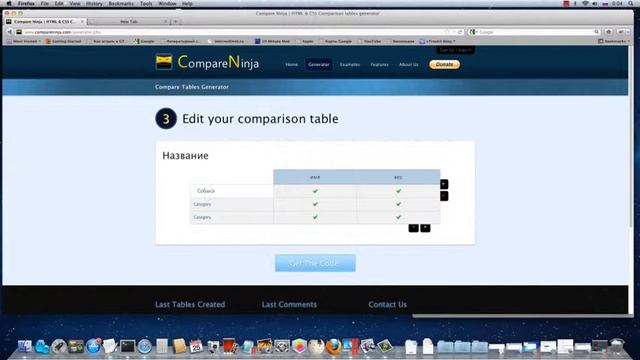Open Spotlight search in menu bar

631,3
